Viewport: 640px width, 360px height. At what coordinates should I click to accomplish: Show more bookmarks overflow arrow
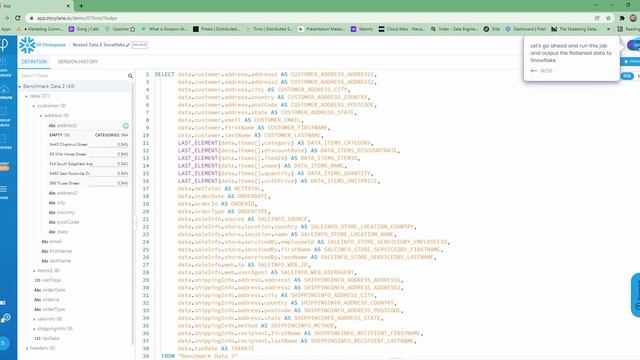tap(609, 29)
